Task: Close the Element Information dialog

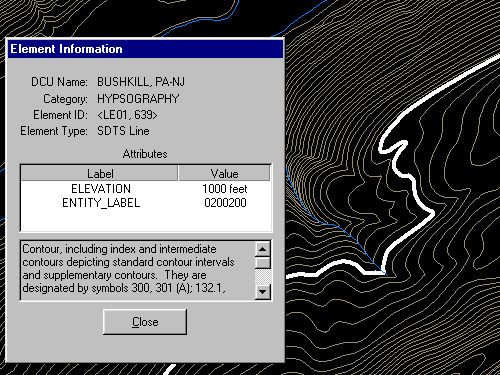Action: (x=145, y=322)
